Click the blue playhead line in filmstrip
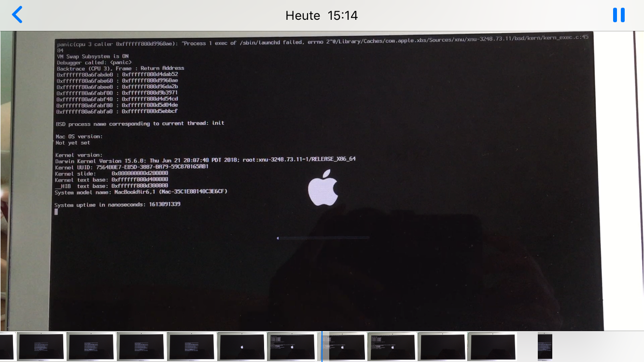The height and width of the screenshot is (362, 644). pos(322,346)
